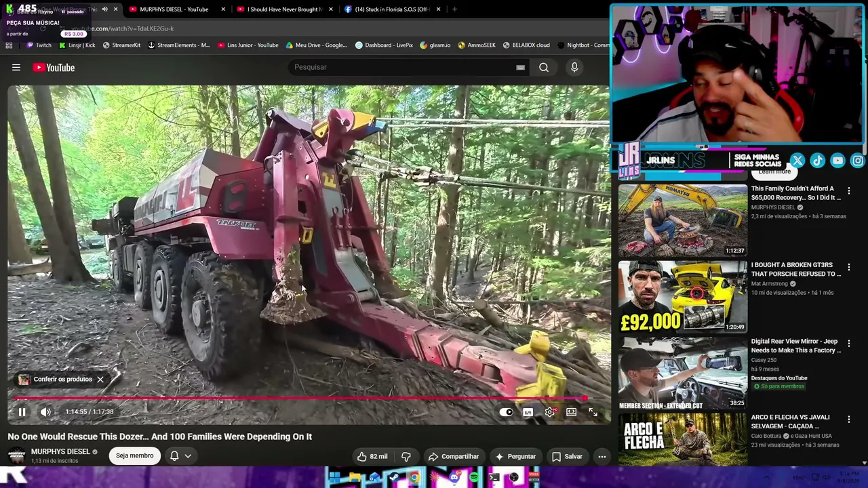Open options for 'This Family Couldn't Afford' video
868x488 pixels.
[848, 191]
